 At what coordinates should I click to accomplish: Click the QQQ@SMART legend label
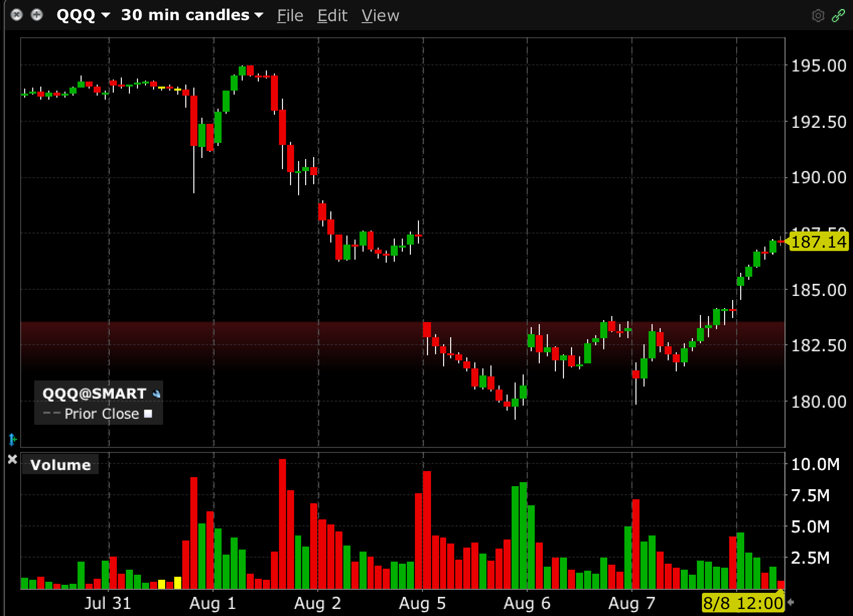[x=94, y=394]
